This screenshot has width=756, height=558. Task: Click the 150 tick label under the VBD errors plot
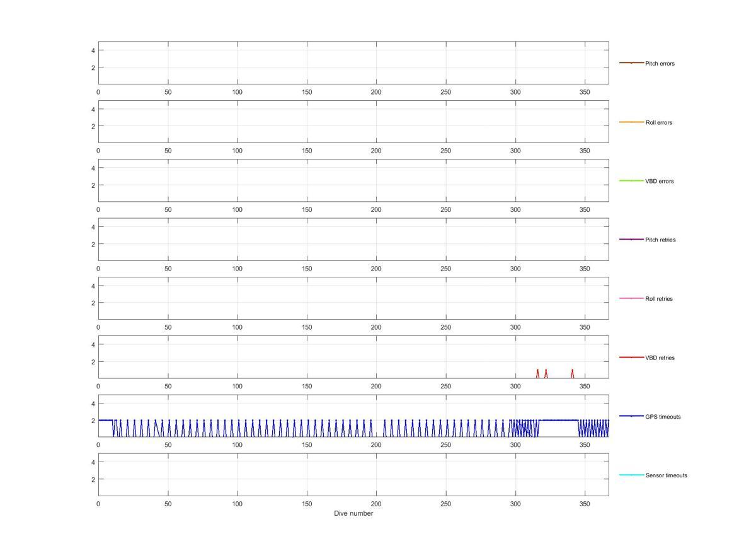click(307, 210)
